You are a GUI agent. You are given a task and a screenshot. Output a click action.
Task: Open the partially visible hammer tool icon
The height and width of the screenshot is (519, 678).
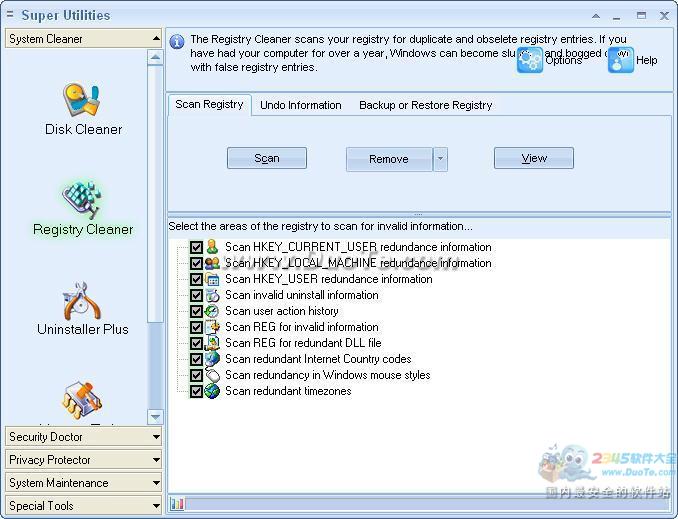[x=82, y=400]
